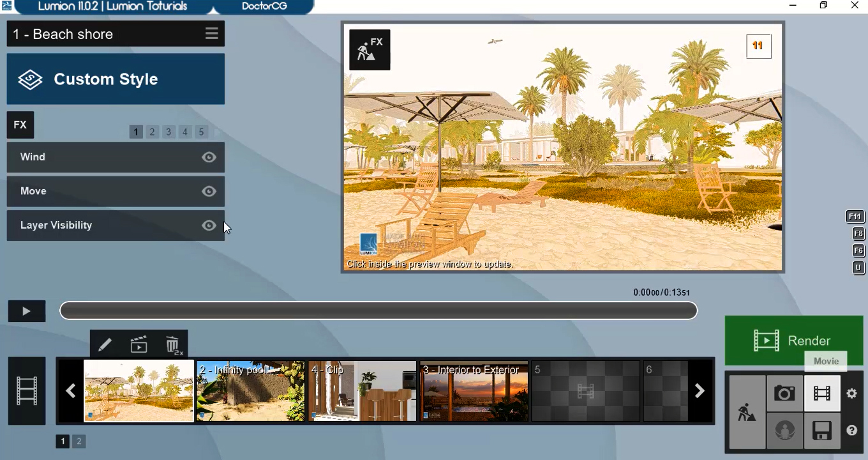Image resolution: width=868 pixels, height=460 pixels.
Task: Switch to effects tab 1
Action: 136,132
